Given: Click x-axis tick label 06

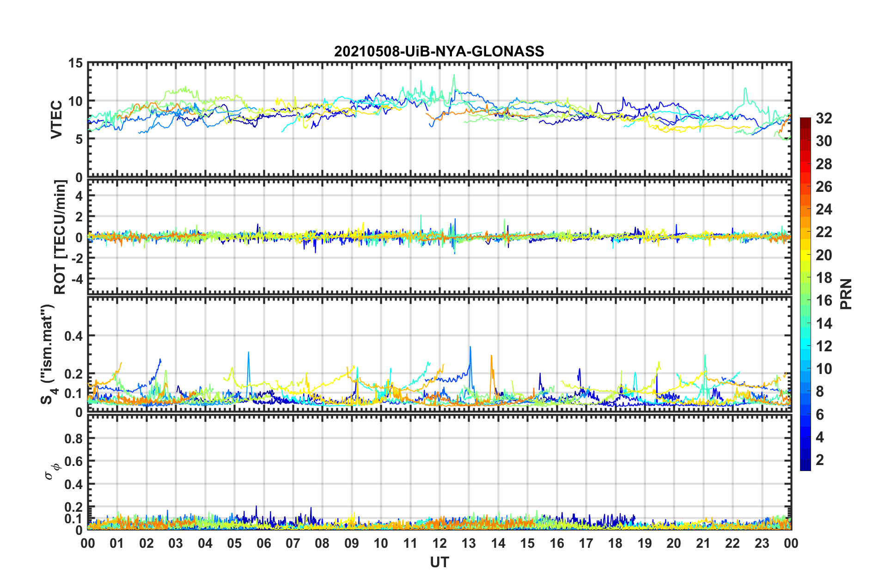Looking at the screenshot, I should tap(264, 543).
